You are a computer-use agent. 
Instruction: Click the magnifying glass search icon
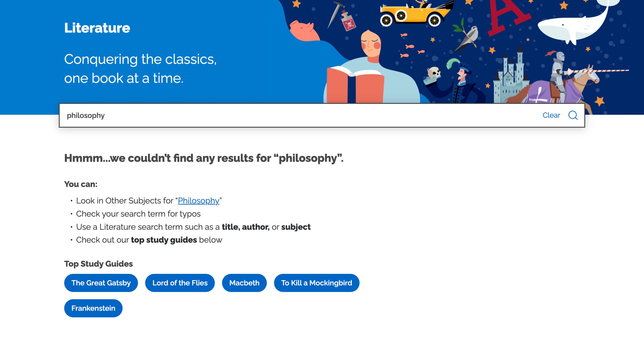pyautogui.click(x=573, y=115)
